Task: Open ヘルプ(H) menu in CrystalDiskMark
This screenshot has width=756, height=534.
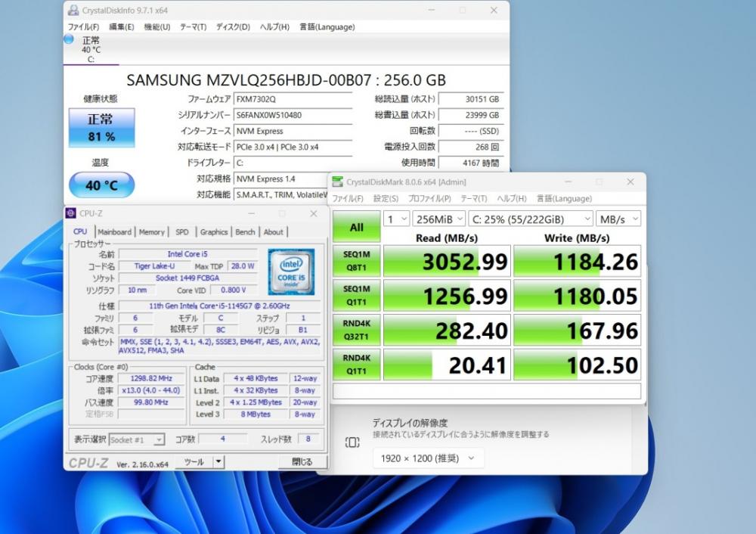Action: point(512,198)
